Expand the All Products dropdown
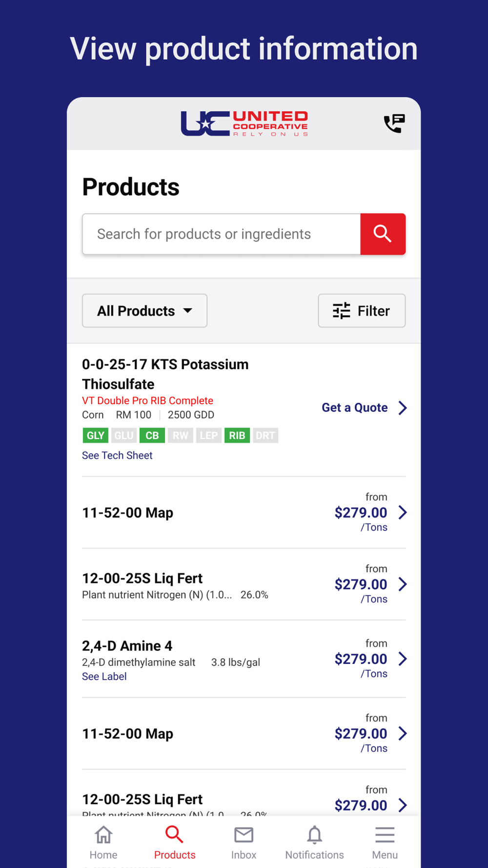 [144, 310]
